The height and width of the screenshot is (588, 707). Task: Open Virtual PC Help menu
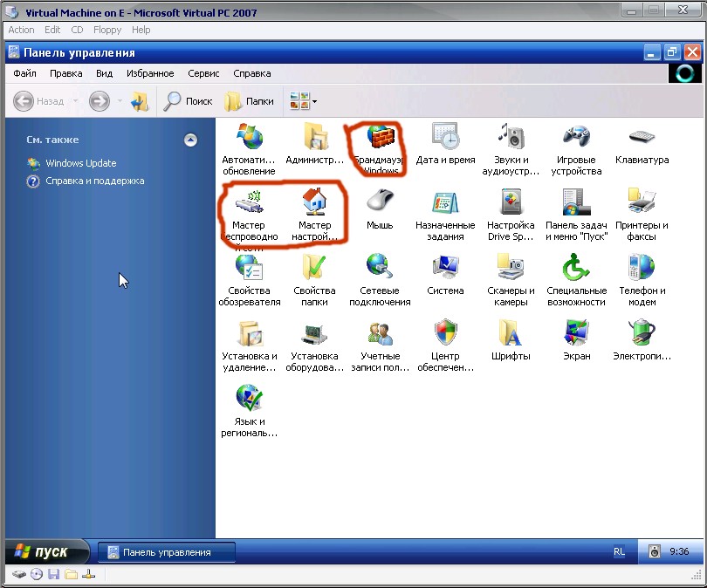coord(141,30)
